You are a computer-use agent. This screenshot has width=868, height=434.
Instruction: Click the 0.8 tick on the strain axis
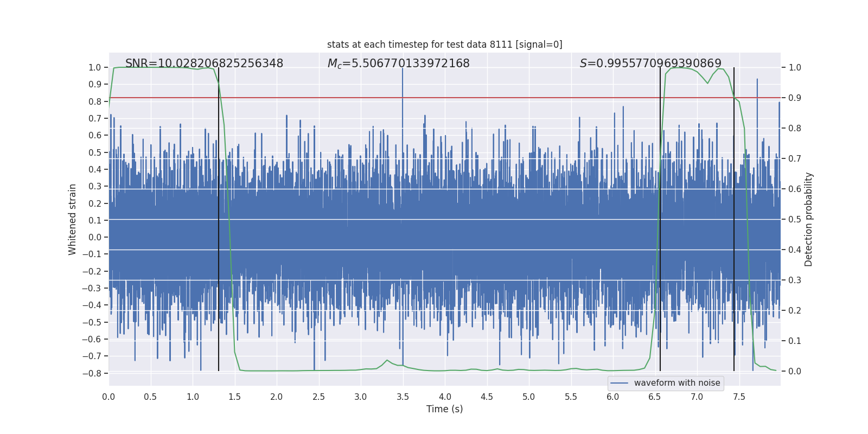pyautogui.click(x=95, y=101)
